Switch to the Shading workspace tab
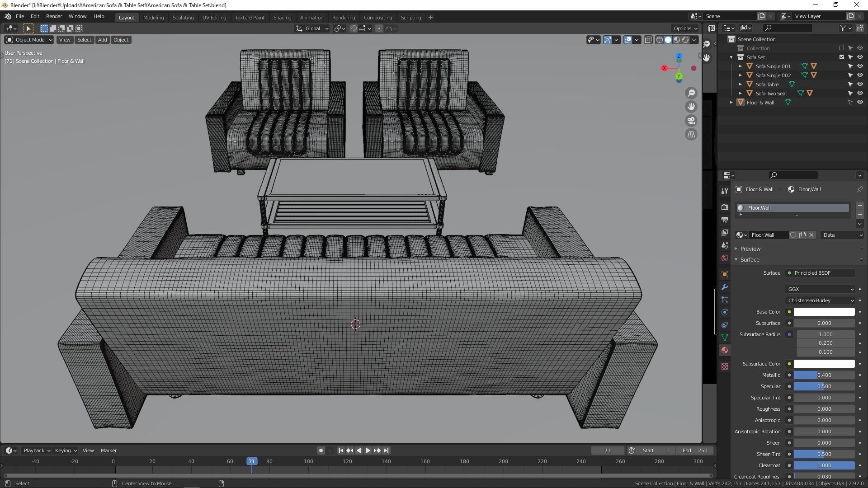Screen dimensions: 868x488 (x=282, y=18)
